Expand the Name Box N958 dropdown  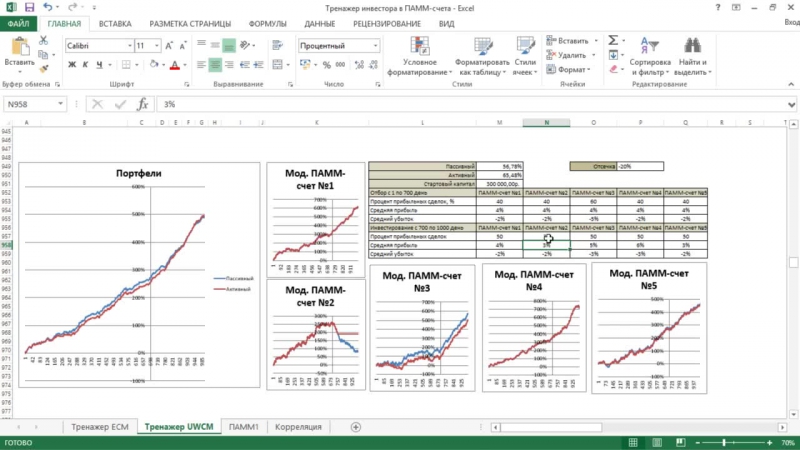[60, 104]
